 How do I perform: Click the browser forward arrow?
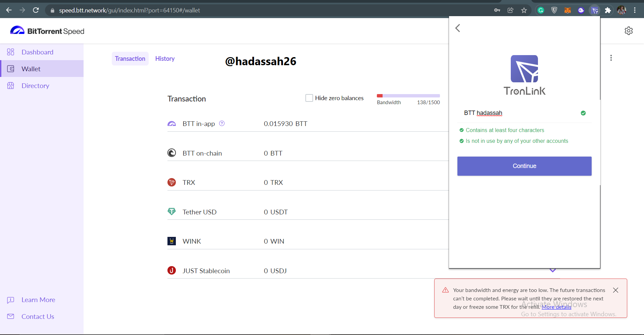(22, 10)
